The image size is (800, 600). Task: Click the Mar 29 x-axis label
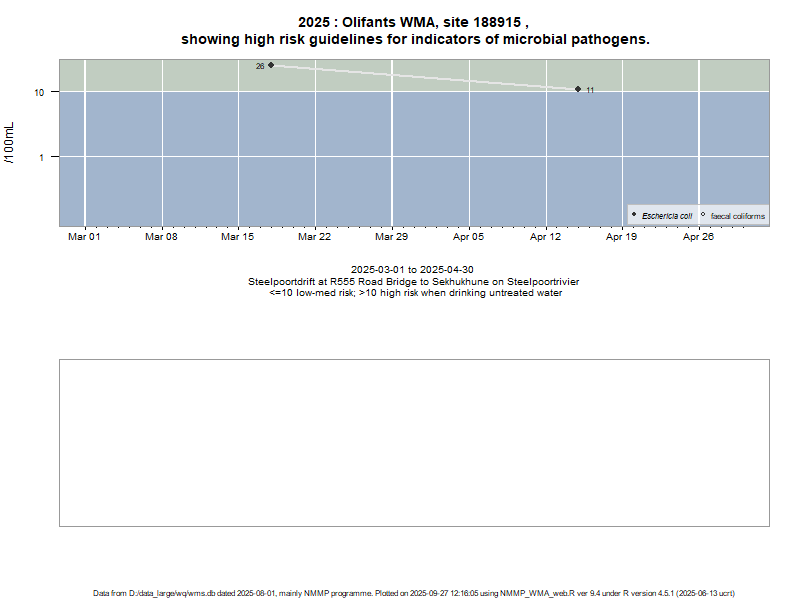tap(391, 237)
